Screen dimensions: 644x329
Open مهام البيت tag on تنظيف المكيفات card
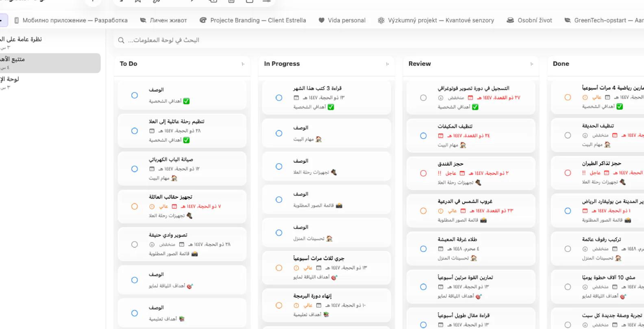coord(452,145)
